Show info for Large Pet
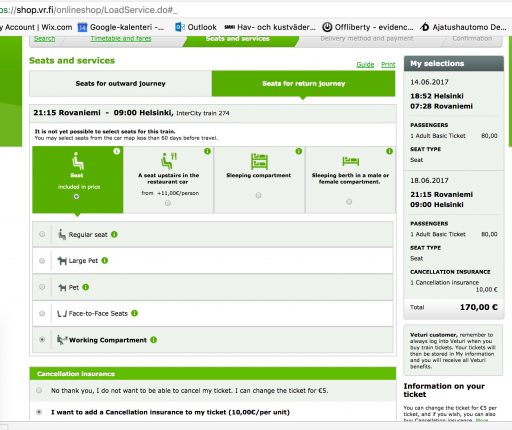 point(105,260)
